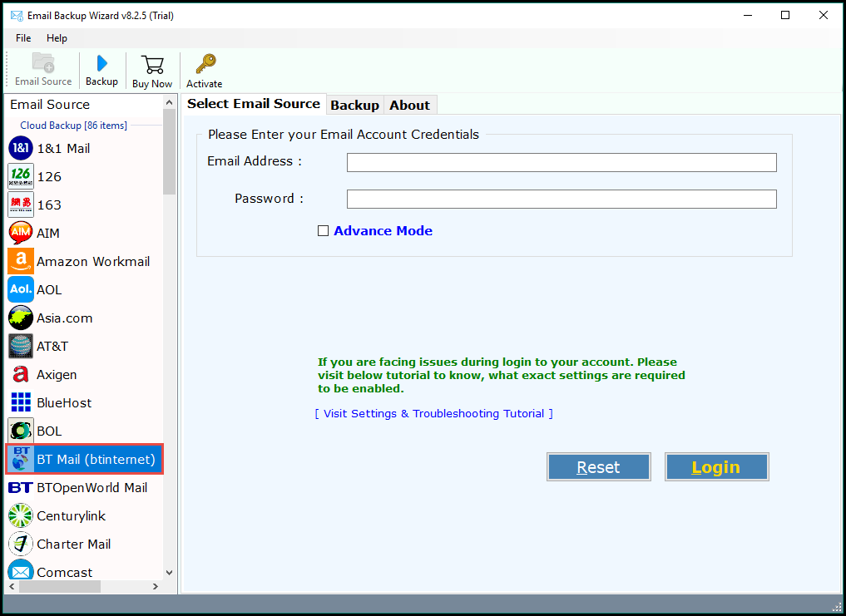Click the Advance Mode label text
Screen dimensions: 846x616
383,231
